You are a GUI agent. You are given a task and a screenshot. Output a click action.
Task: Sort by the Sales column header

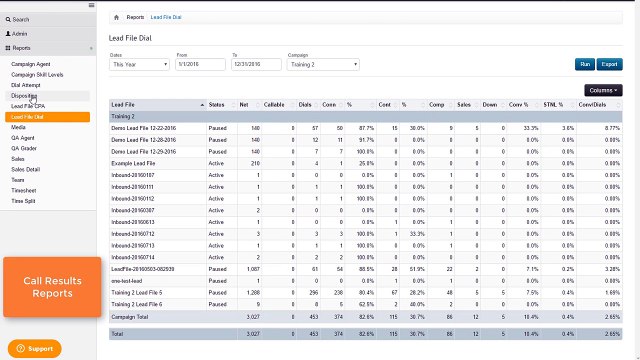(x=467, y=105)
